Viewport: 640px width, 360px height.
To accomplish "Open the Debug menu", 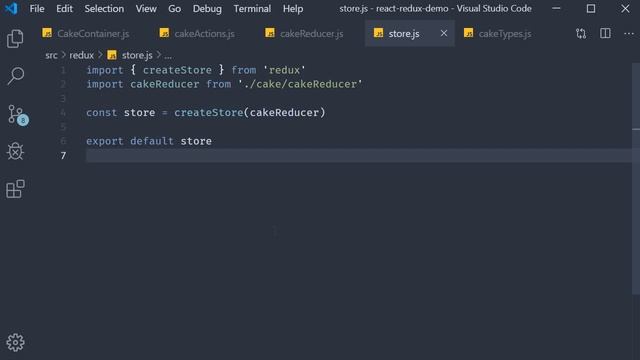I will tap(207, 9).
